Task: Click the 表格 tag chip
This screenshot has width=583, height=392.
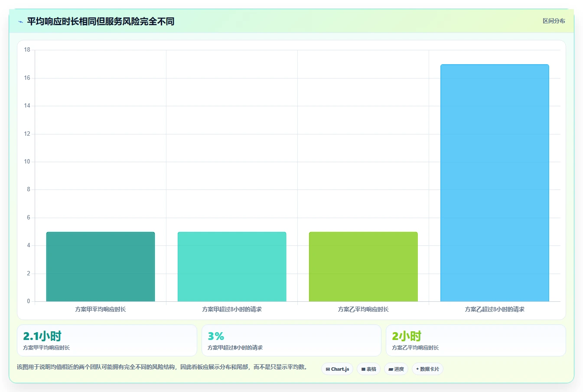Action: coord(368,369)
